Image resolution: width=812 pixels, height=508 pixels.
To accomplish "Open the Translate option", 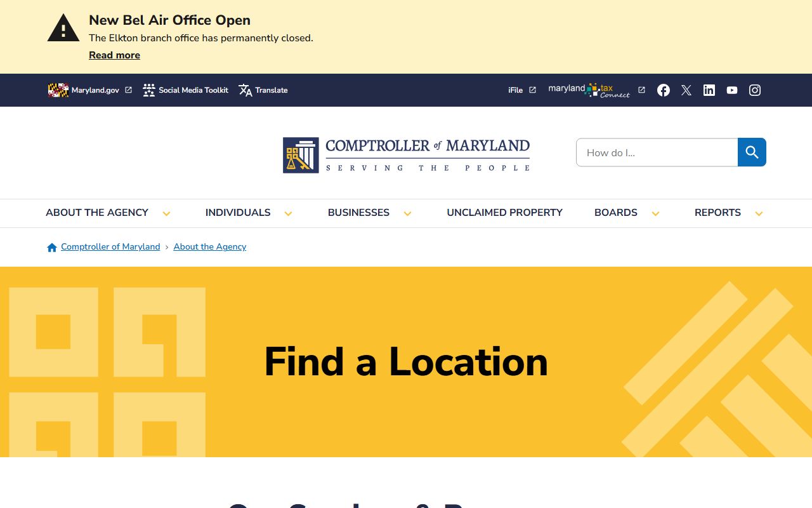I will 272,90.
